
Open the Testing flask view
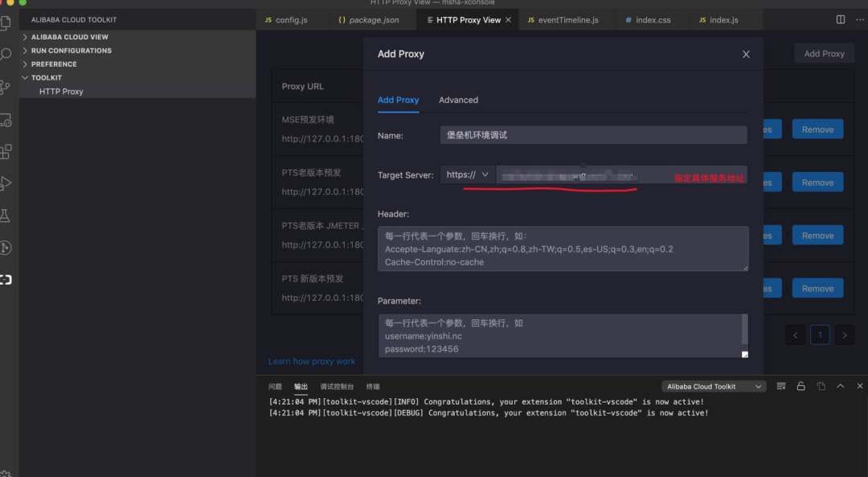[x=6, y=216]
